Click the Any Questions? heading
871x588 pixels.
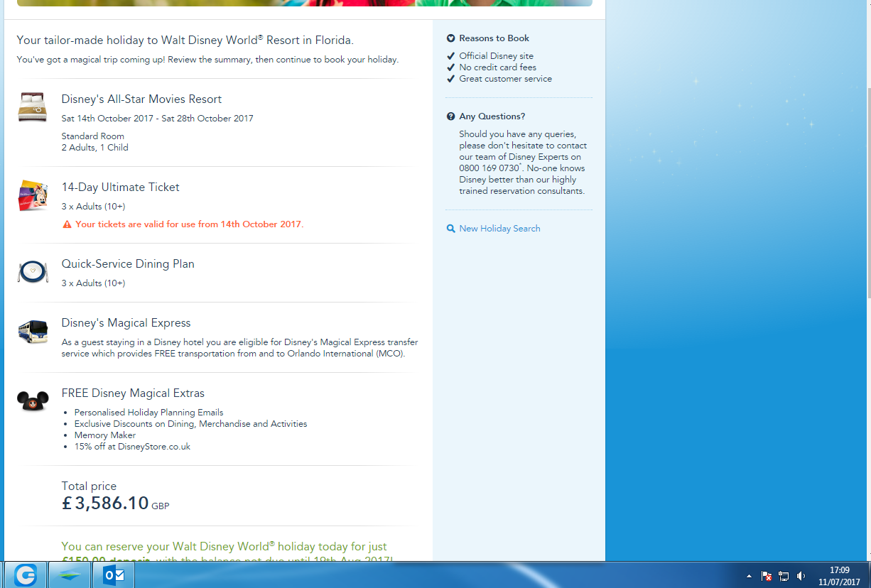point(492,116)
